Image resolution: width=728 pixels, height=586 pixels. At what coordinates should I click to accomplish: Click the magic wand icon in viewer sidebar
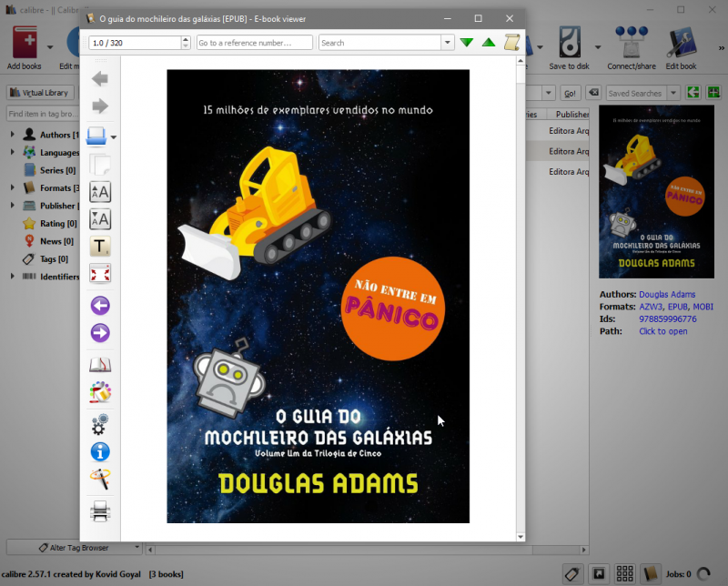point(100,479)
